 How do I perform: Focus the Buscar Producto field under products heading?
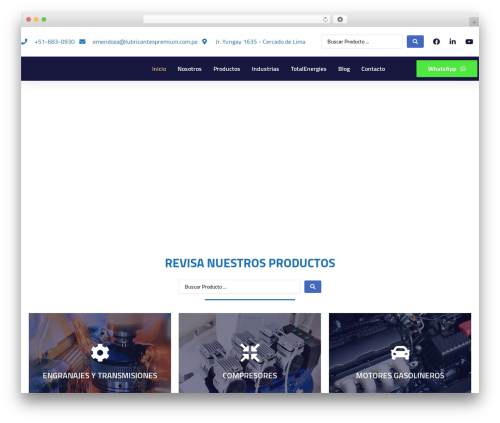pyautogui.click(x=240, y=287)
